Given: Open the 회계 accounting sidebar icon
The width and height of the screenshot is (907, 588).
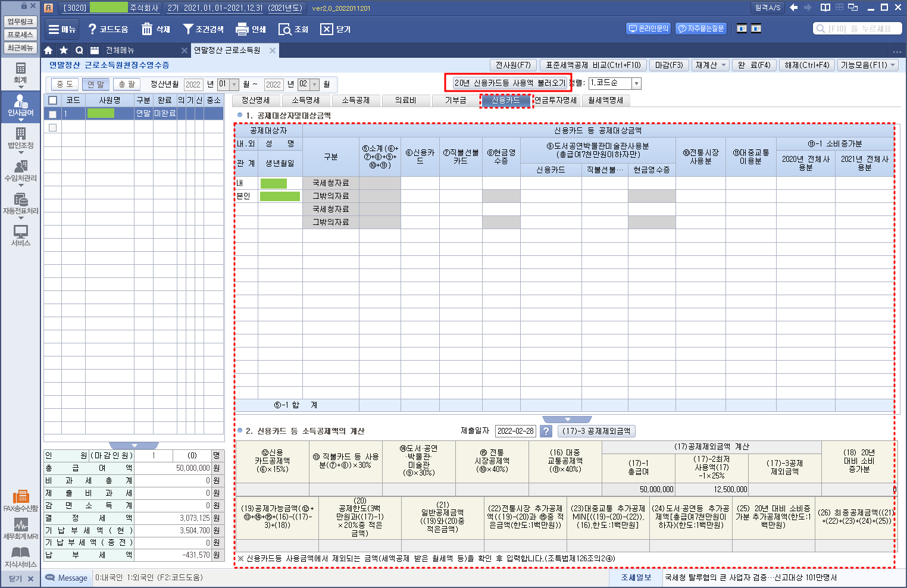Looking at the screenshot, I should point(21,73).
